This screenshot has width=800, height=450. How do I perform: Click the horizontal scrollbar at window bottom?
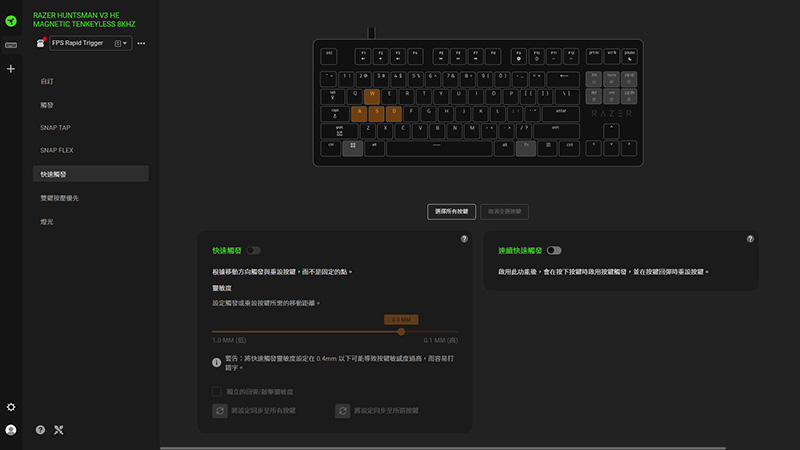[x=443, y=448]
